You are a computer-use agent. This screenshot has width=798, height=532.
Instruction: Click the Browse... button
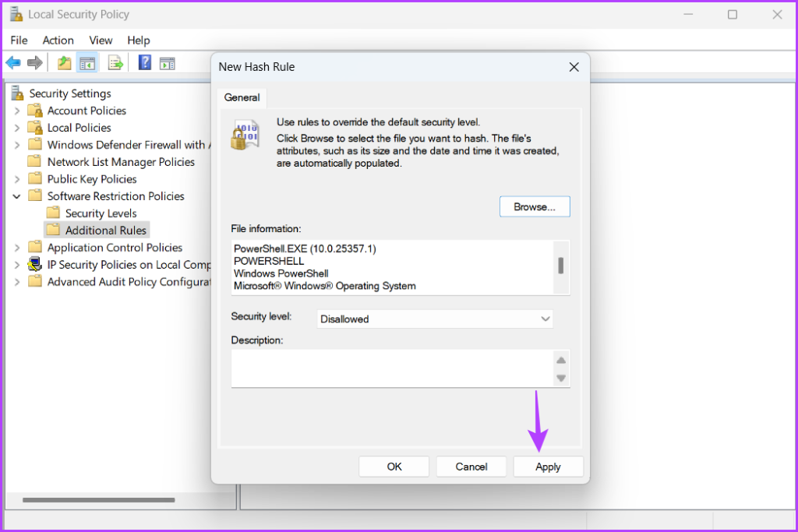pyautogui.click(x=535, y=206)
